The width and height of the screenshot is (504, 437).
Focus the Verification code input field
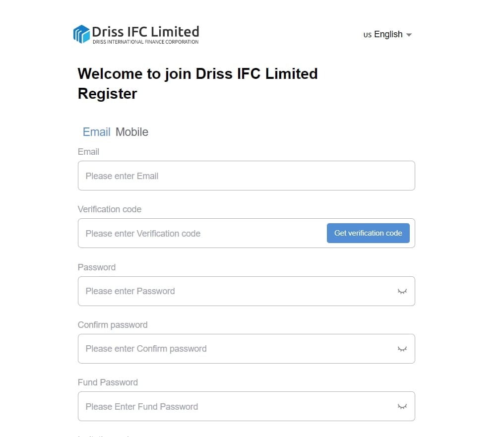pos(202,233)
